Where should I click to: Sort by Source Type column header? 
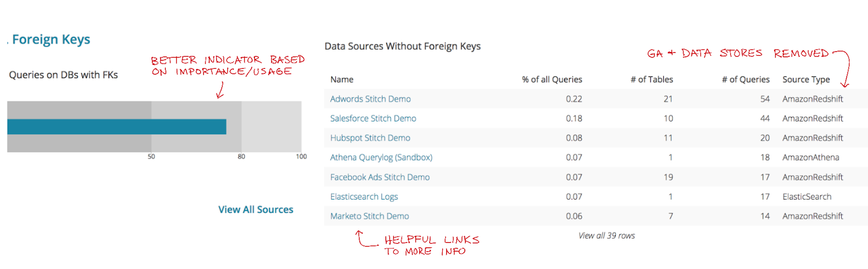click(x=806, y=79)
